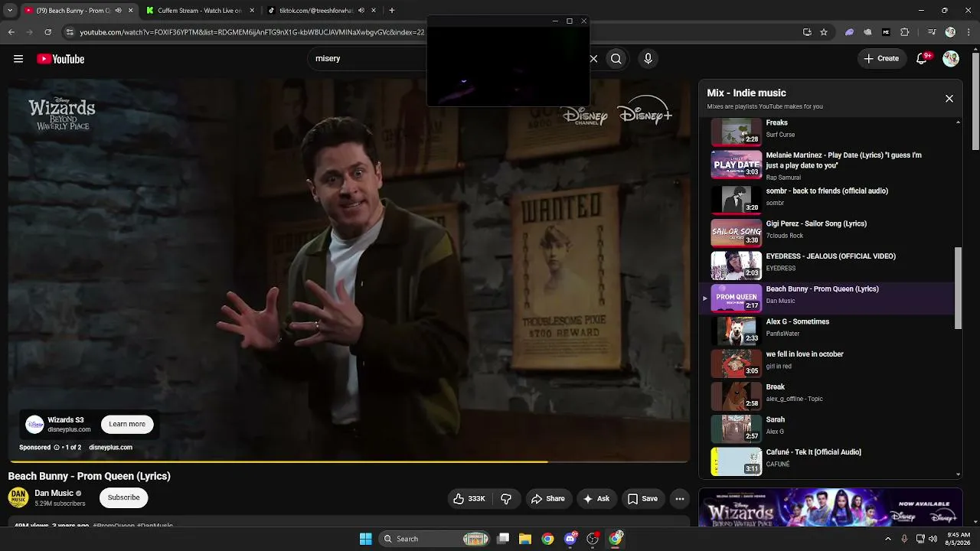This screenshot has width=980, height=551.
Task: Open the Dan Music channel link
Action: coord(54,494)
